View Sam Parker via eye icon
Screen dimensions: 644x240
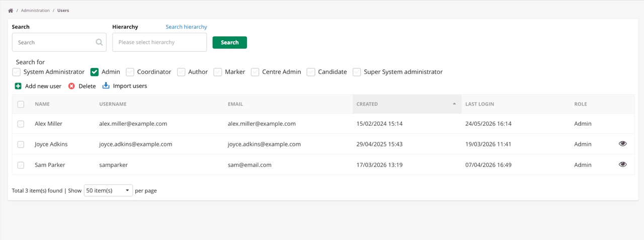pos(622,165)
